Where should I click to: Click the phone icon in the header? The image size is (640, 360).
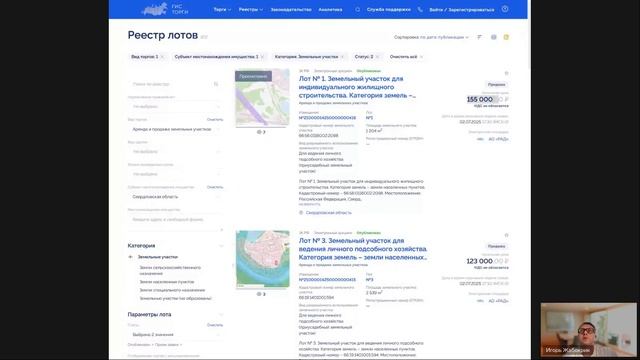click(x=420, y=9)
